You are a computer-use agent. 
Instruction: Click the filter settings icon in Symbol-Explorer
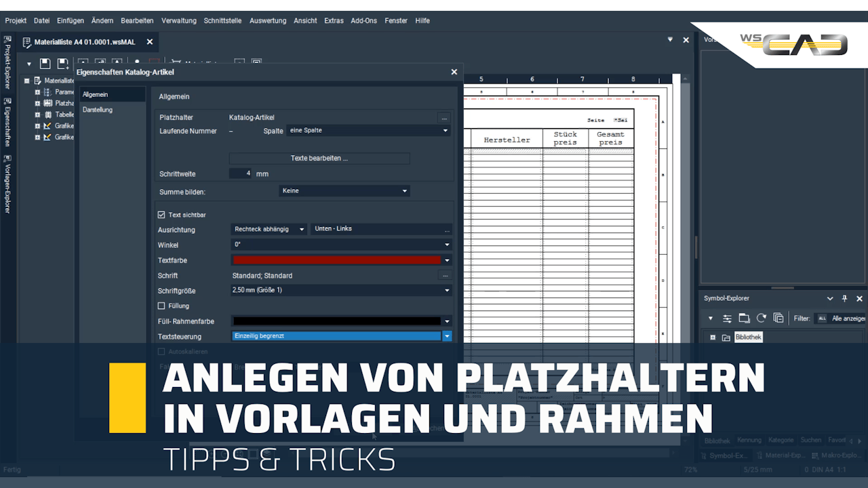click(727, 318)
